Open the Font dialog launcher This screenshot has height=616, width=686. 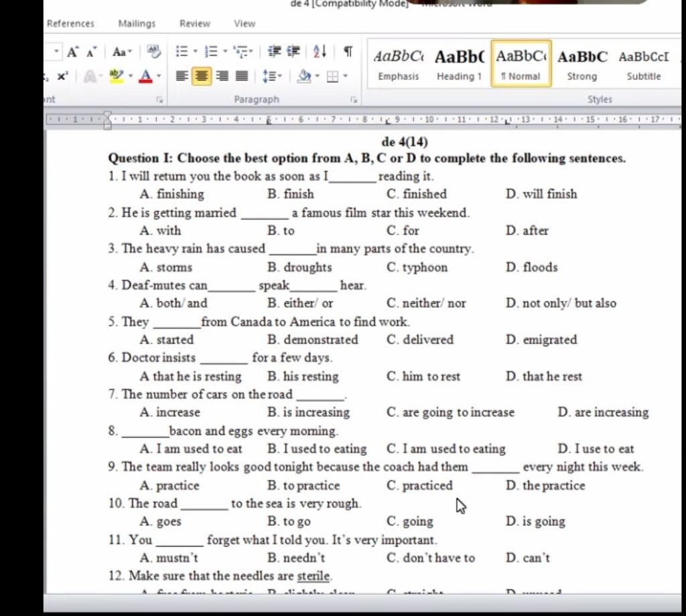159,100
